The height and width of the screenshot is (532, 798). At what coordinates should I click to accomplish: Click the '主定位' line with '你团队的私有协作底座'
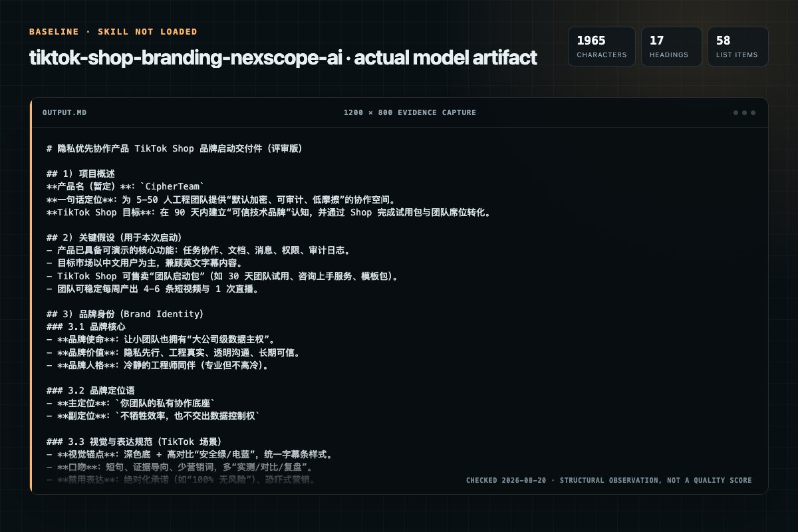click(x=132, y=403)
